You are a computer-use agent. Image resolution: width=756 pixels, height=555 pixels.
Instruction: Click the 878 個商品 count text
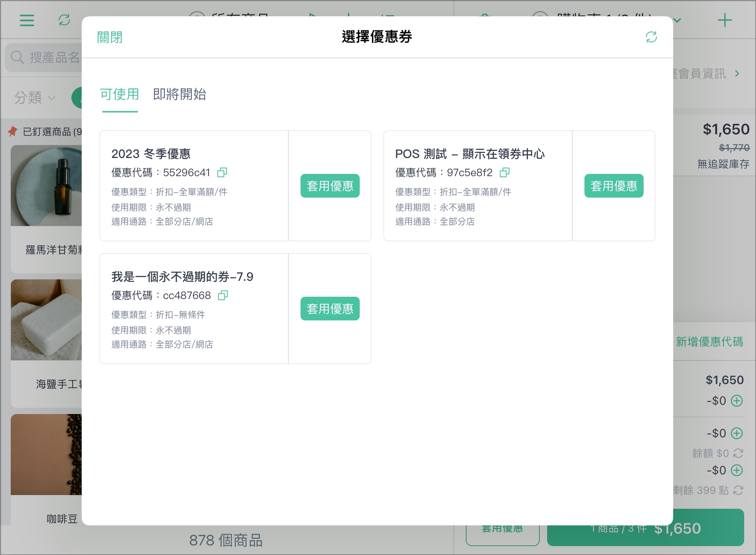226,540
